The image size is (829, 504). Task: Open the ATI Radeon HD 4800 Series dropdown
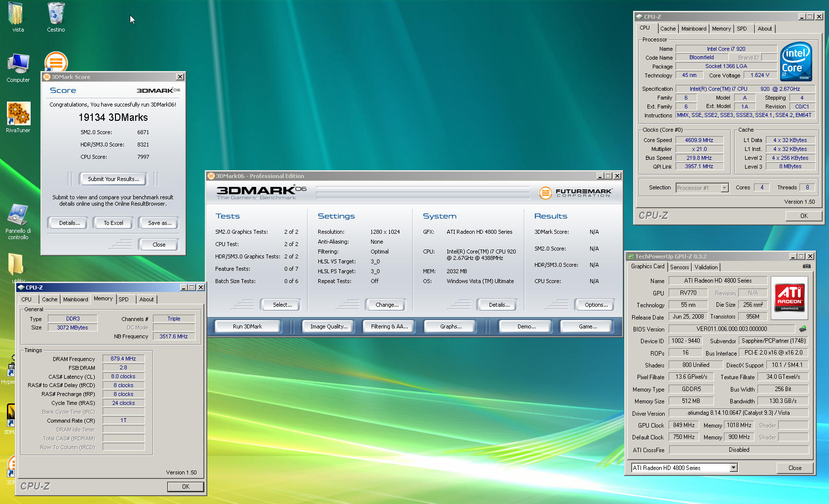pos(733,468)
